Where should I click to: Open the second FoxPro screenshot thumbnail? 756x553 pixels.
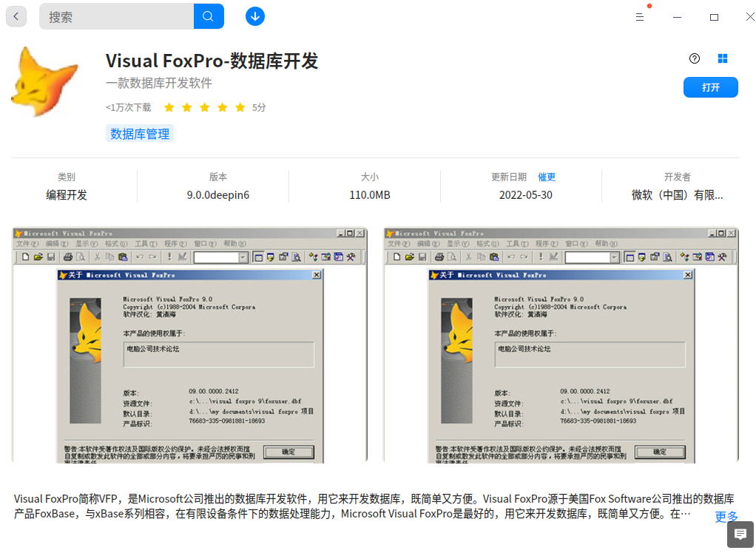pos(561,345)
